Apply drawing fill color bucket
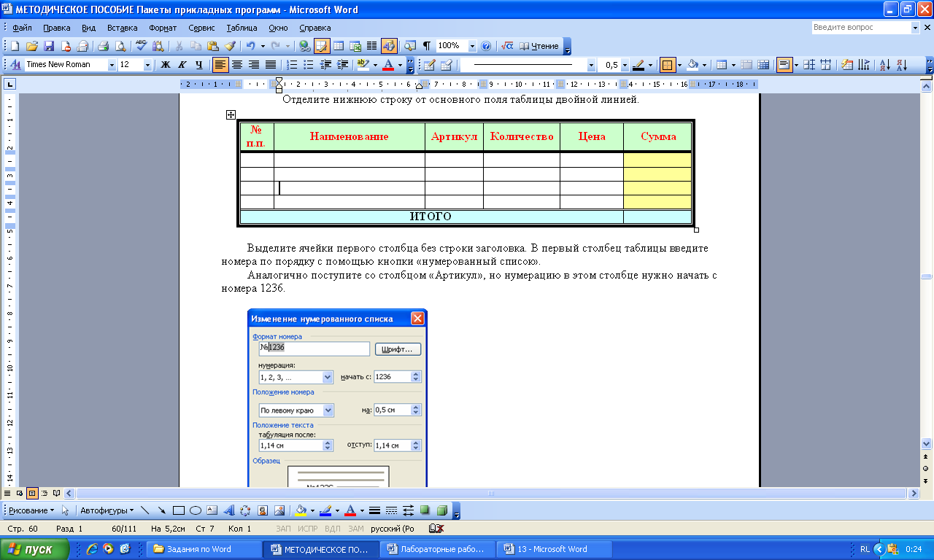 click(300, 510)
